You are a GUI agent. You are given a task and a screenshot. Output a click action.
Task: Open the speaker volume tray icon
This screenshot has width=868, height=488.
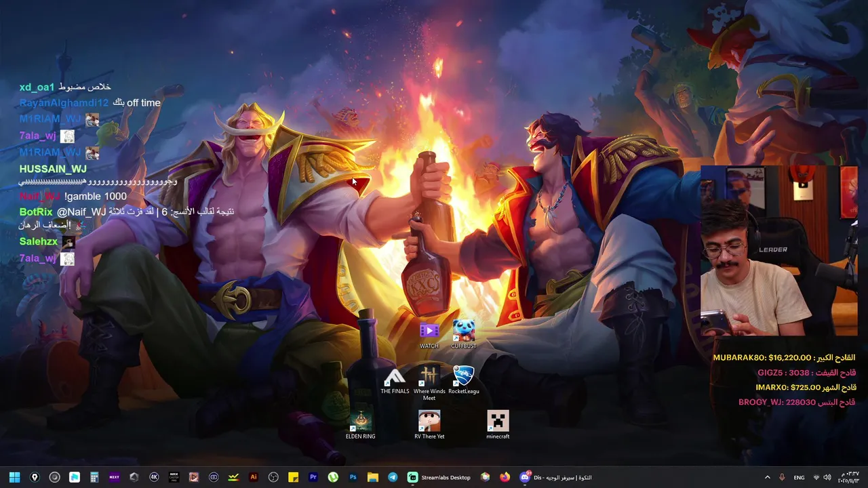click(x=827, y=477)
